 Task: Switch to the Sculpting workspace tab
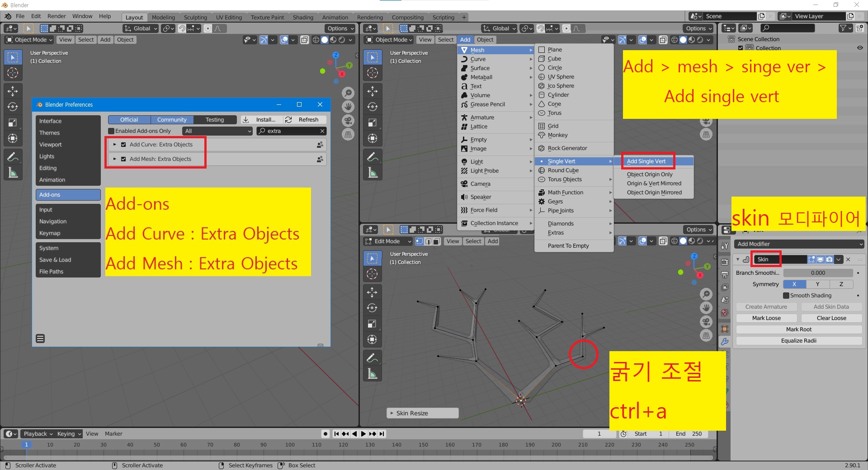(x=195, y=17)
